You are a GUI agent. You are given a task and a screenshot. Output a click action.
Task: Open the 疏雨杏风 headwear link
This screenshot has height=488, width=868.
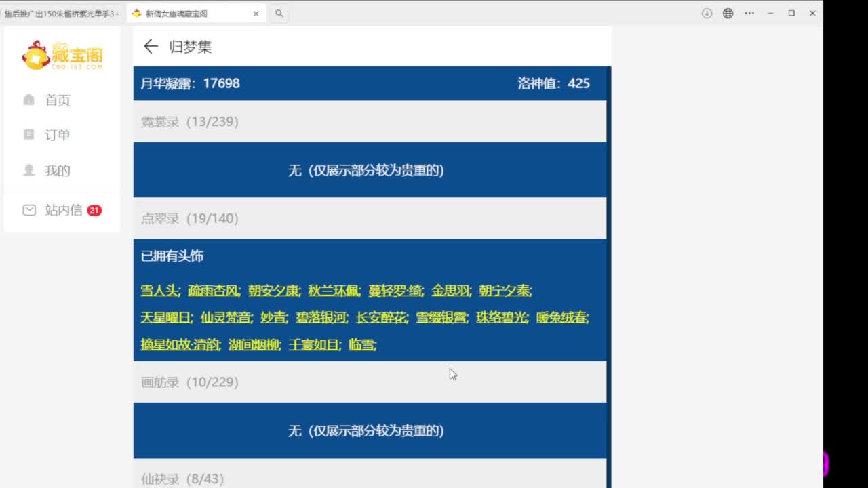coord(213,291)
